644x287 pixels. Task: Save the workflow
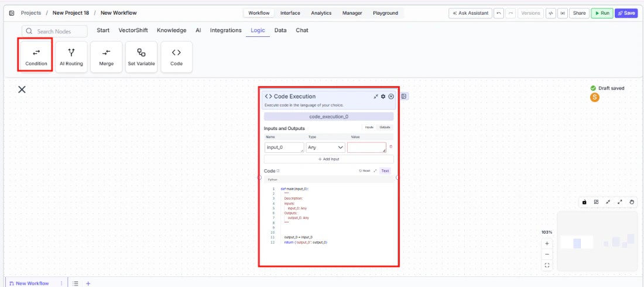click(626, 13)
